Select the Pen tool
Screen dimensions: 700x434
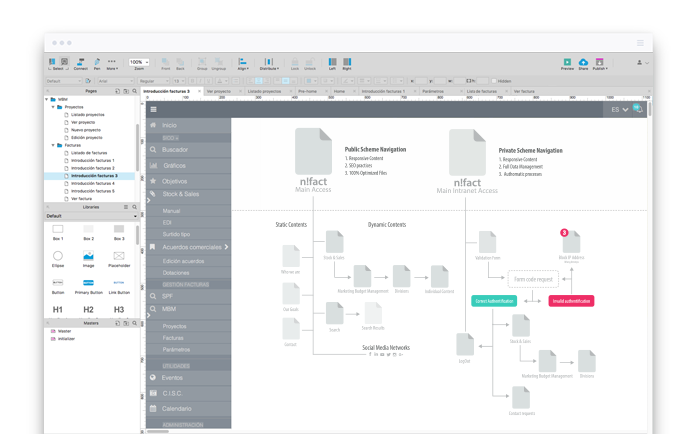pyautogui.click(x=97, y=64)
